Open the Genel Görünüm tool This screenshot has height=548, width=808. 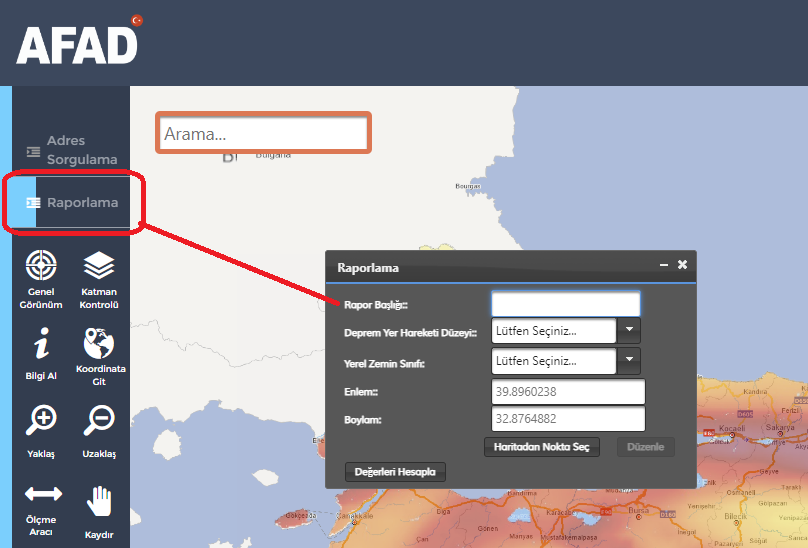[41, 279]
